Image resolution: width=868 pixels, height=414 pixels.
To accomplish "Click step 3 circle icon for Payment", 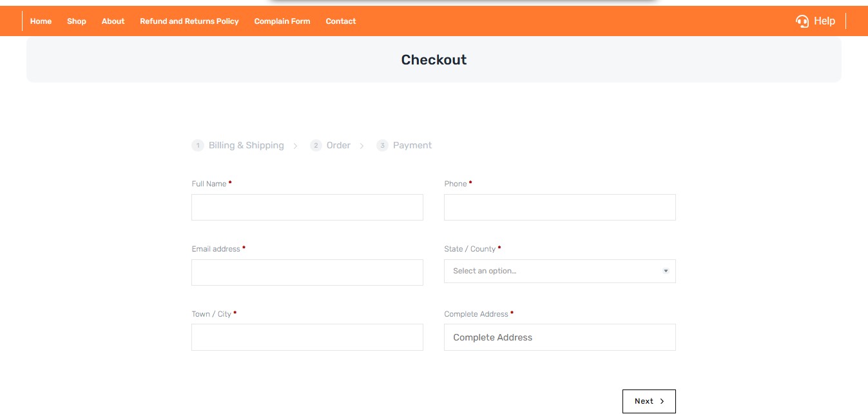I will point(382,146).
